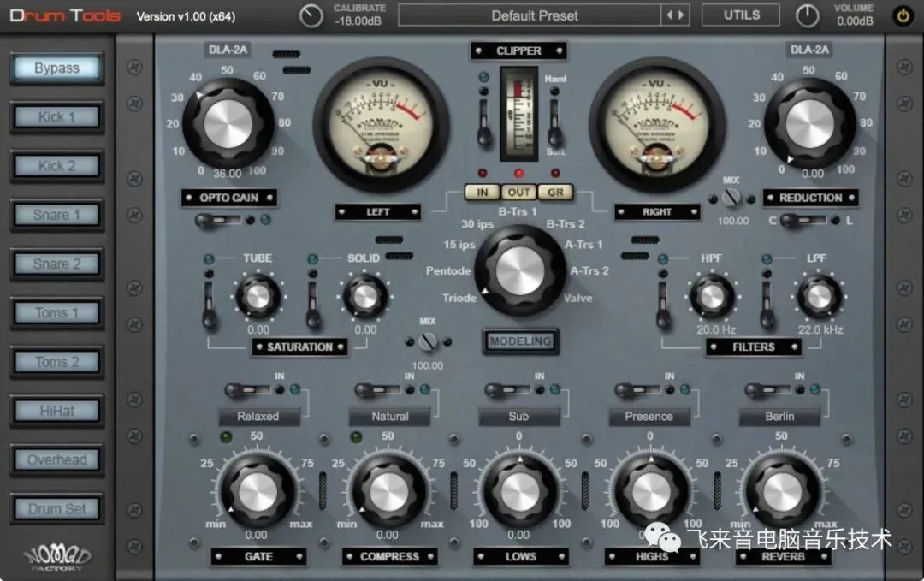Toggle the Reverb IN switch
924x581 pixels.
click(768, 390)
